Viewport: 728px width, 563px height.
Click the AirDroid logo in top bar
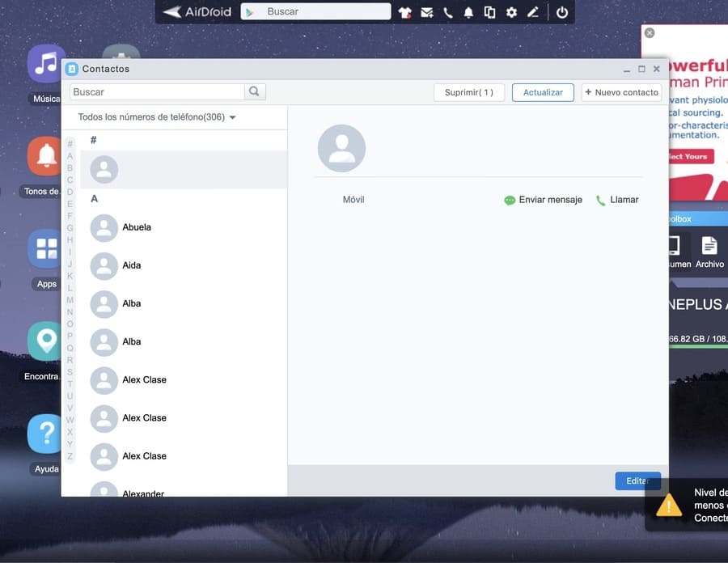point(197,12)
